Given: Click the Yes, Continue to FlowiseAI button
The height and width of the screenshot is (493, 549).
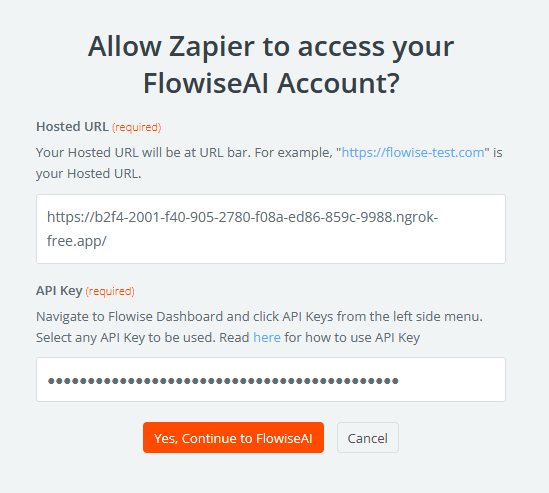Looking at the screenshot, I should click(233, 437).
